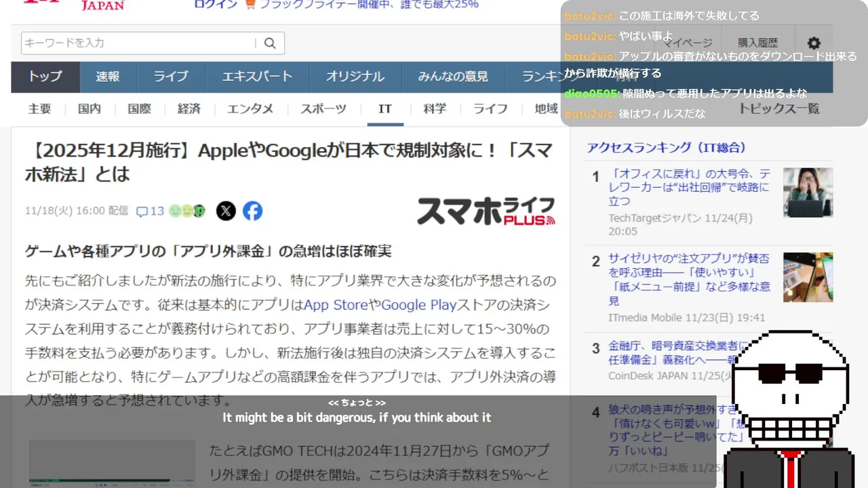868x488 pixels.
Task: Select the トップ tab
Action: point(45,77)
